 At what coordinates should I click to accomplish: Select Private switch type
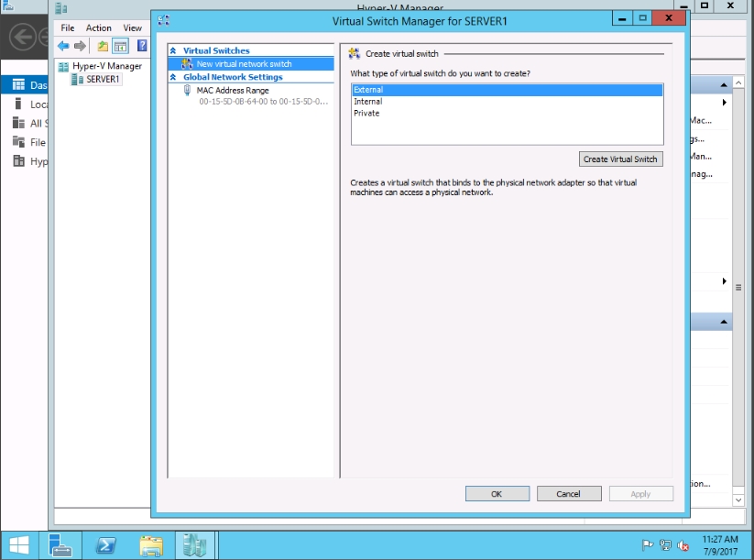coord(366,114)
